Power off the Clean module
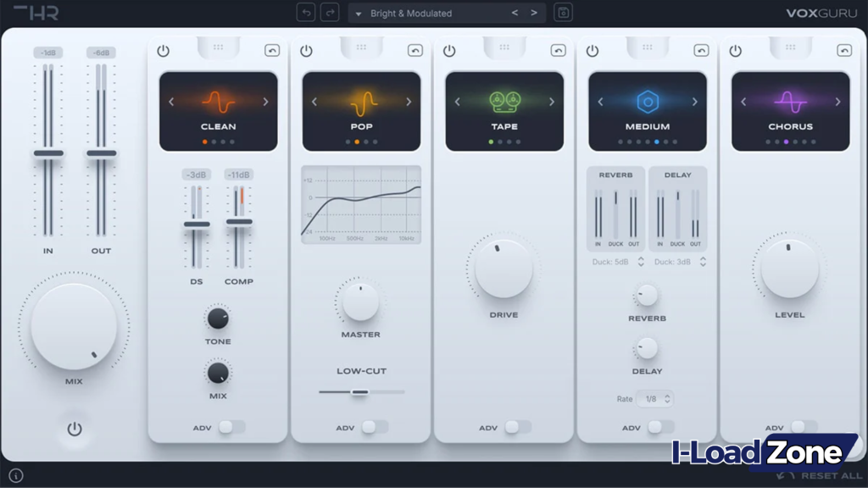This screenshot has width=868, height=488. [x=162, y=49]
